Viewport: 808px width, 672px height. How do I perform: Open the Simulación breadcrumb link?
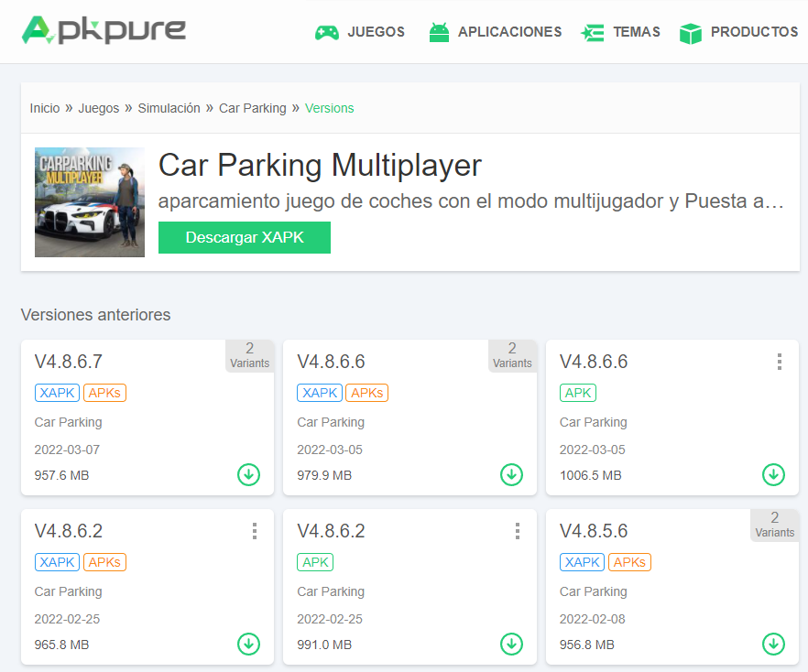pos(169,108)
